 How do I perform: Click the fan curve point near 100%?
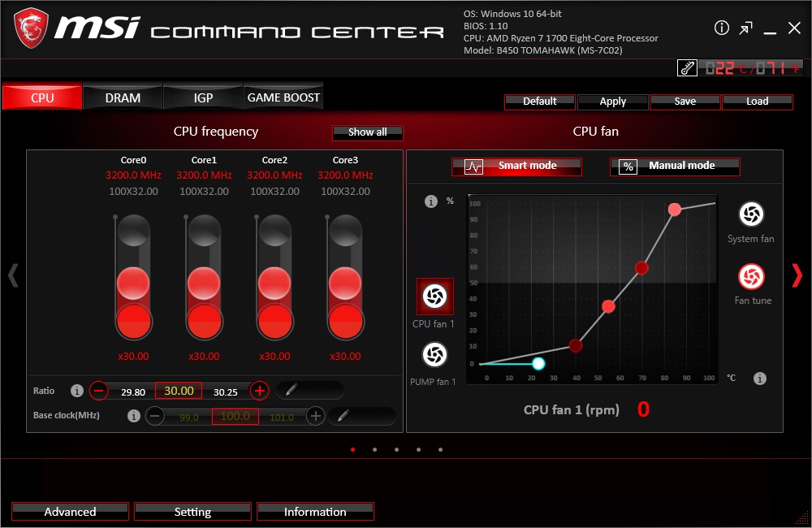tap(674, 210)
